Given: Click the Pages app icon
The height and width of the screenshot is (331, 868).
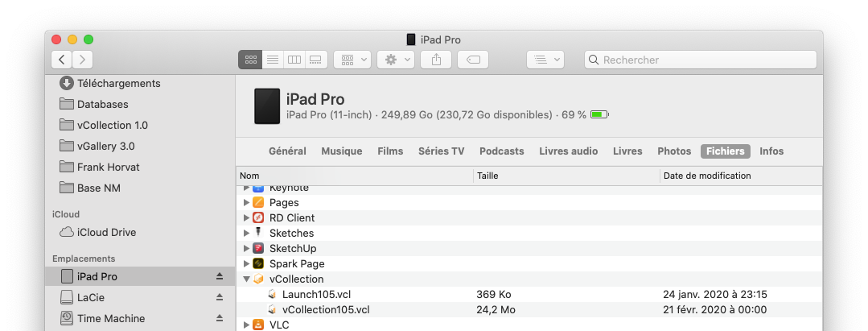Looking at the screenshot, I should [x=258, y=202].
